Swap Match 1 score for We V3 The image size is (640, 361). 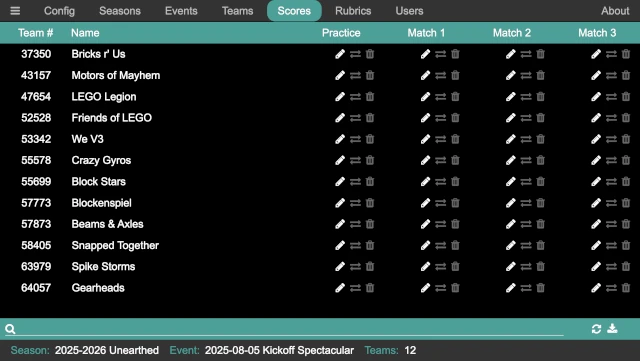tap(440, 139)
